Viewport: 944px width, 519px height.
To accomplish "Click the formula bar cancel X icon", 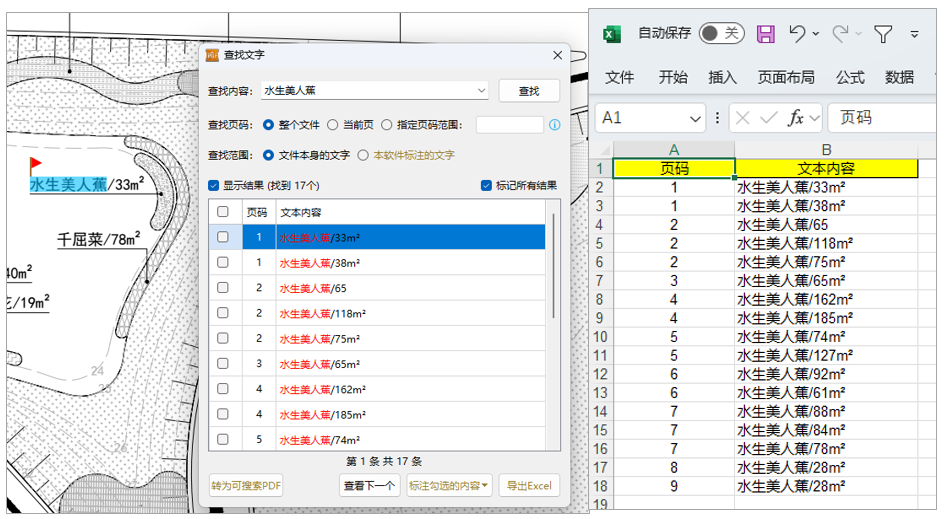I will click(743, 118).
